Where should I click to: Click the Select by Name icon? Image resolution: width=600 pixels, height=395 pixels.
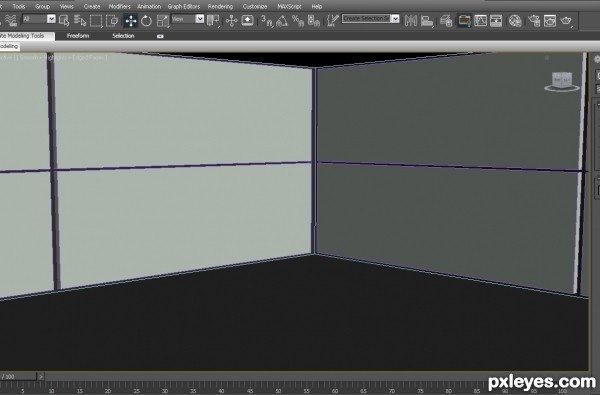tap(80, 20)
